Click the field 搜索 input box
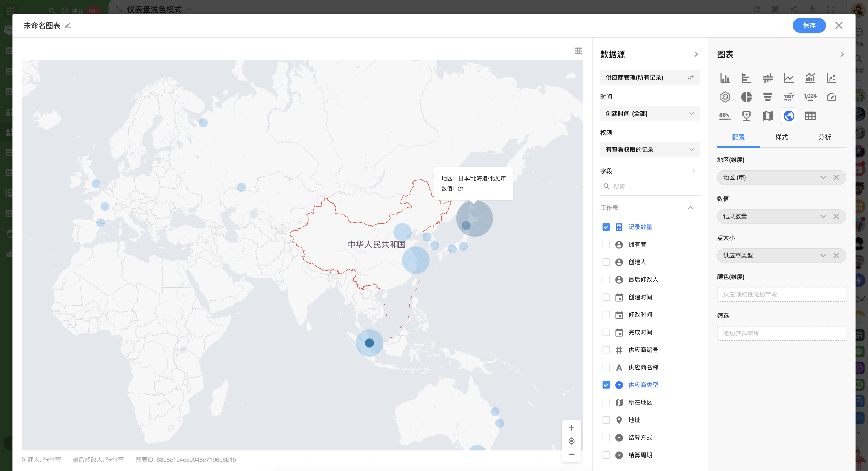The height and width of the screenshot is (471, 868). coord(650,186)
